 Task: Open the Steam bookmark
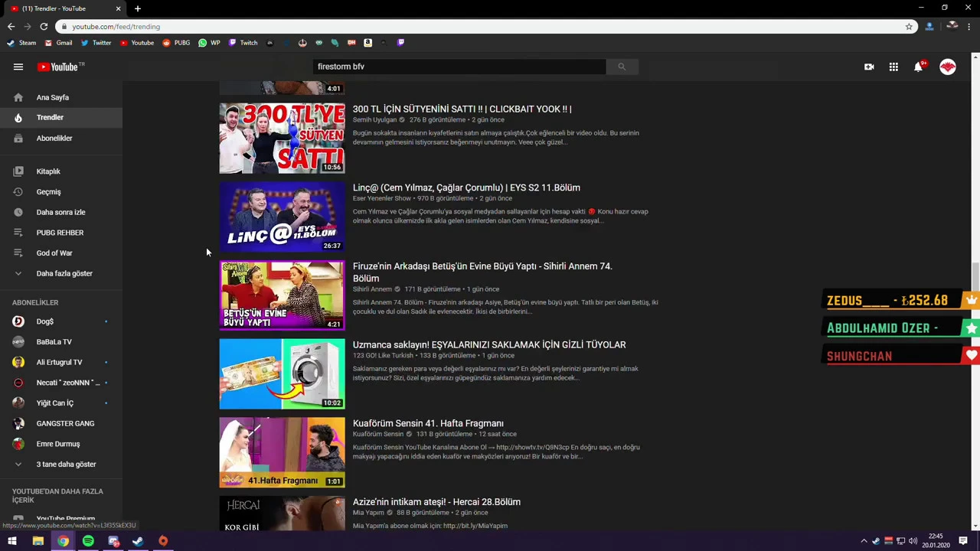(21, 43)
